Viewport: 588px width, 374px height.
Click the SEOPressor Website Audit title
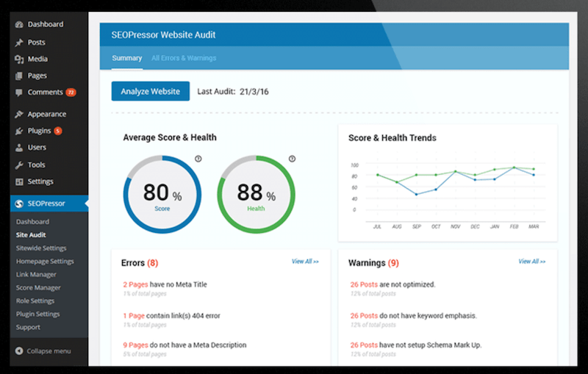pyautogui.click(x=163, y=35)
